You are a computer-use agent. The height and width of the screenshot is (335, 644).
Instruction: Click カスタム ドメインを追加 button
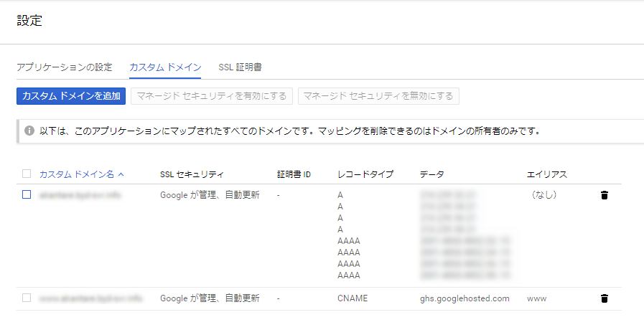tap(71, 96)
